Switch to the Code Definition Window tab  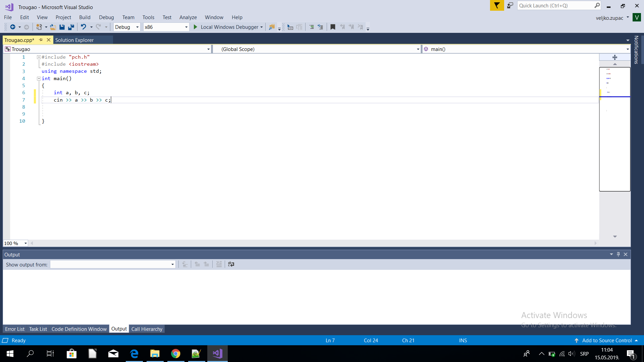(79, 329)
